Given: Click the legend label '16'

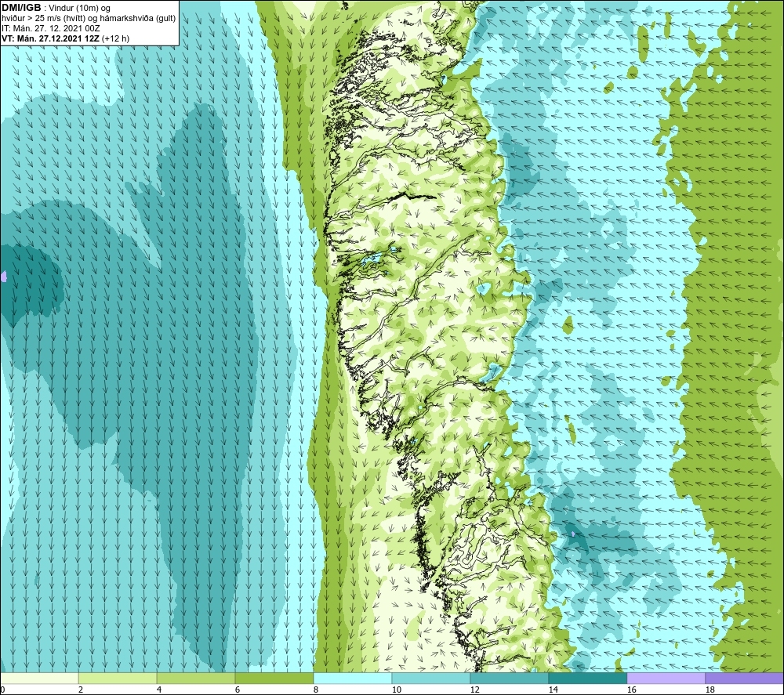Looking at the screenshot, I should 631,690.
